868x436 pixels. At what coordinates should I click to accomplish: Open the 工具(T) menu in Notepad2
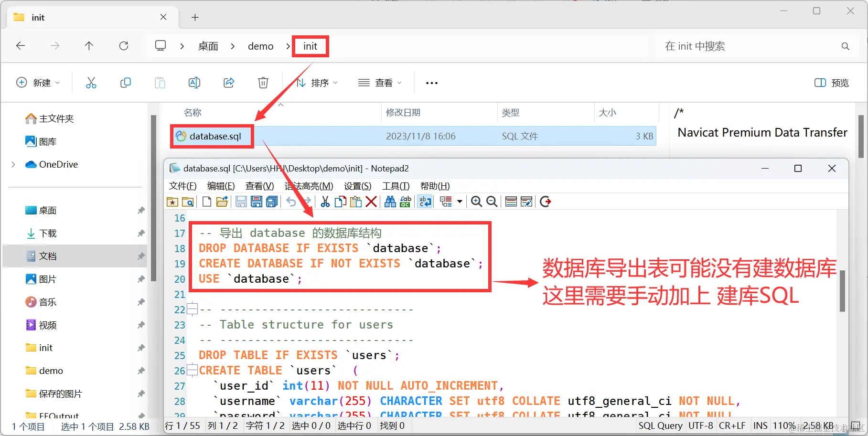pos(396,186)
